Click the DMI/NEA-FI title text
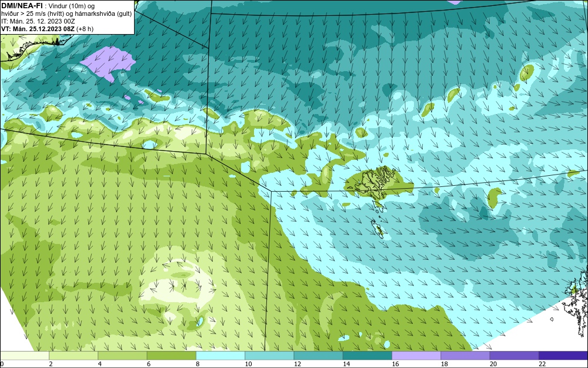This screenshot has height=368, width=588. coord(21,5)
